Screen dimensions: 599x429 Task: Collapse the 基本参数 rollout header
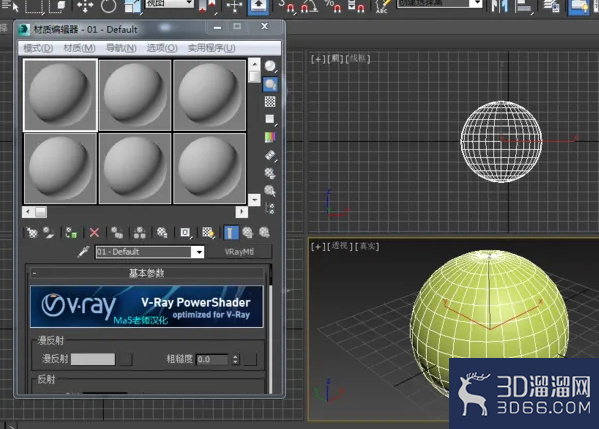pyautogui.click(x=147, y=273)
